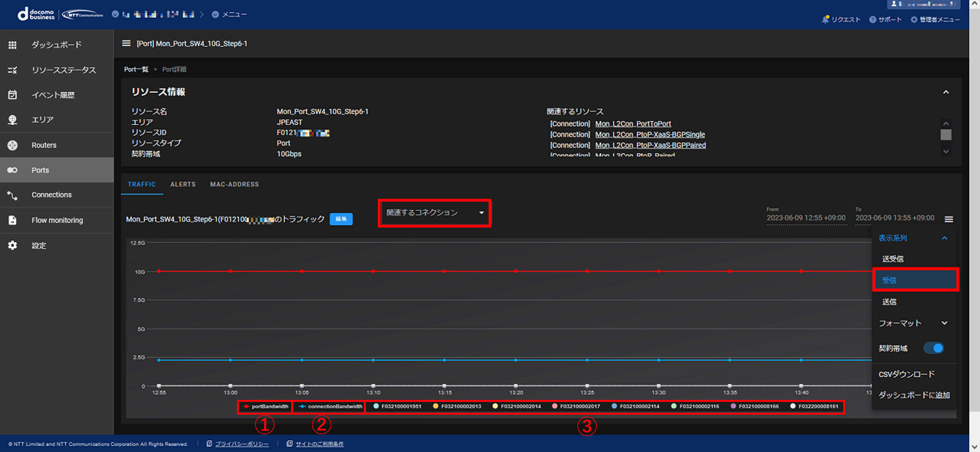Click the NTT Communications logo

[83, 14]
